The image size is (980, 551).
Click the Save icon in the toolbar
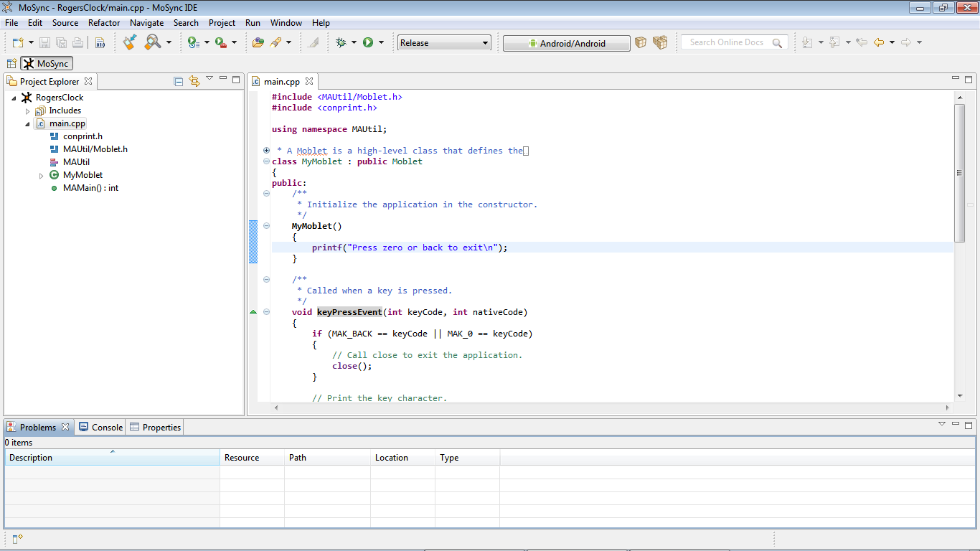point(44,43)
